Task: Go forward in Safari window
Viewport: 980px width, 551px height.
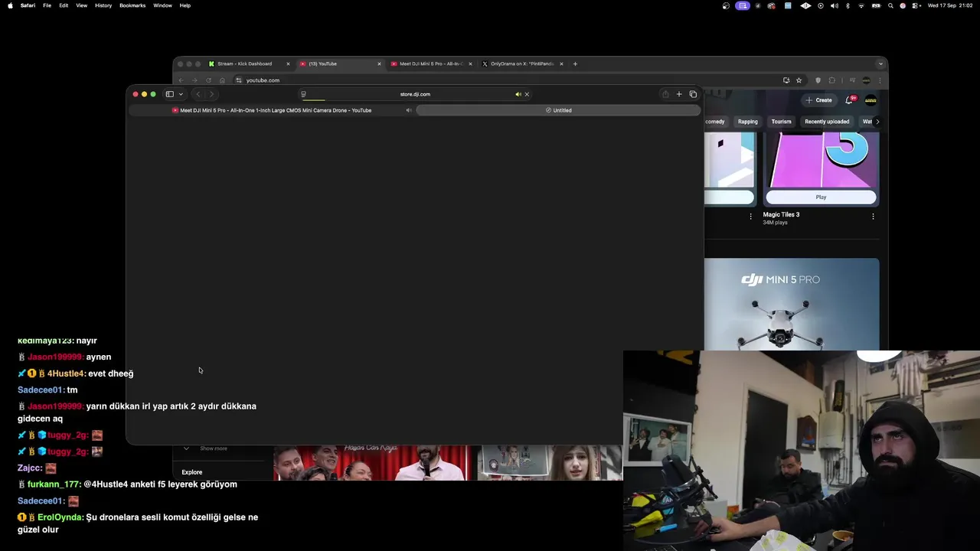Action: pos(211,94)
